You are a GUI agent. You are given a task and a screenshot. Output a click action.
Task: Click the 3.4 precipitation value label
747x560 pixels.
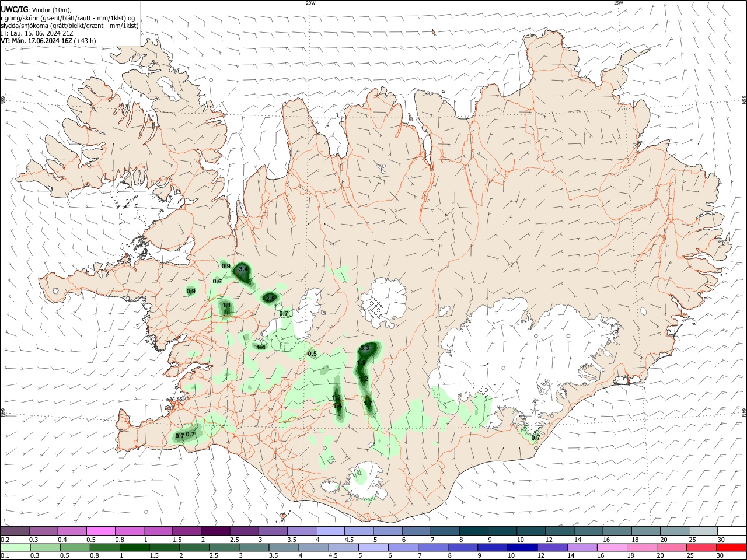(x=244, y=269)
